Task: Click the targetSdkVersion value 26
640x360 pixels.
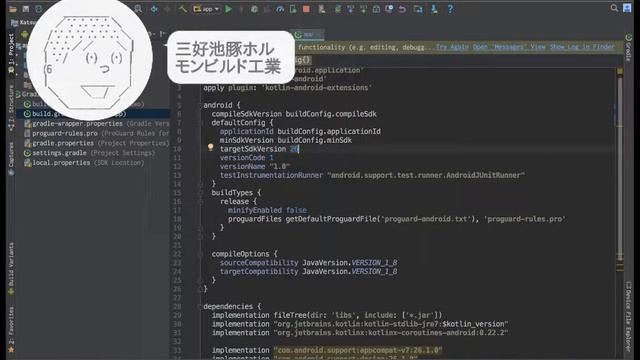Action: 294,149
